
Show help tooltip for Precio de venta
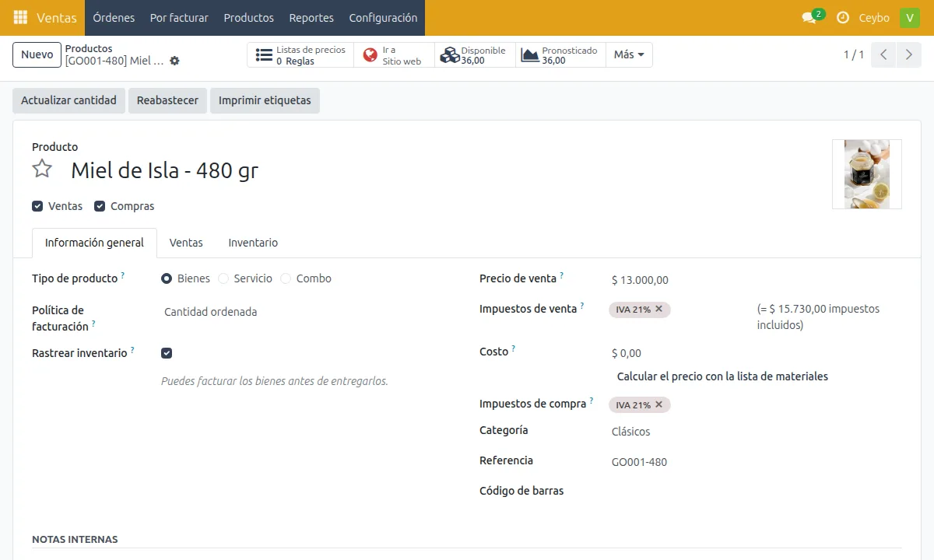click(x=561, y=275)
